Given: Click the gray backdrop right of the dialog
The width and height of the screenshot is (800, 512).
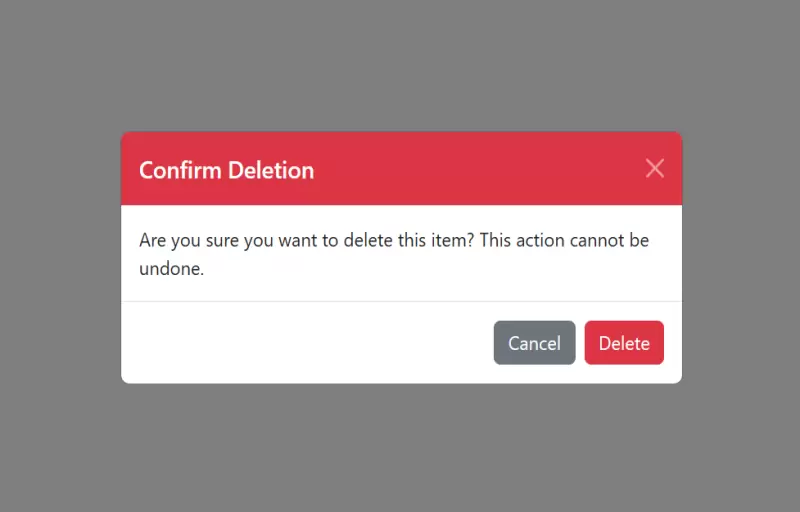Looking at the screenshot, I should click(740, 256).
